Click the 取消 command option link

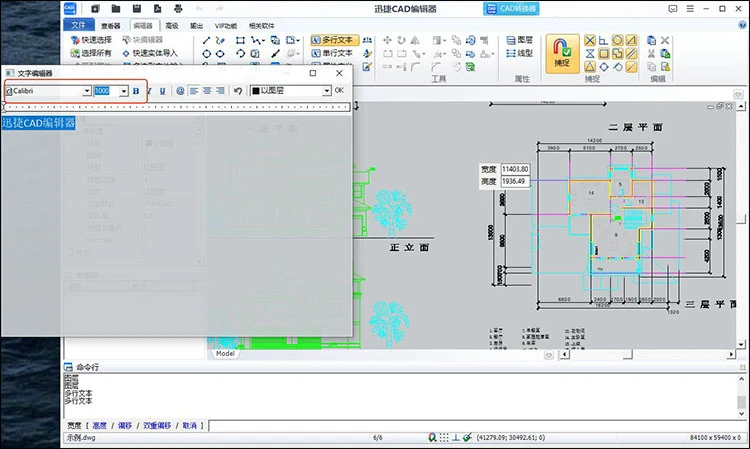[x=189, y=426]
